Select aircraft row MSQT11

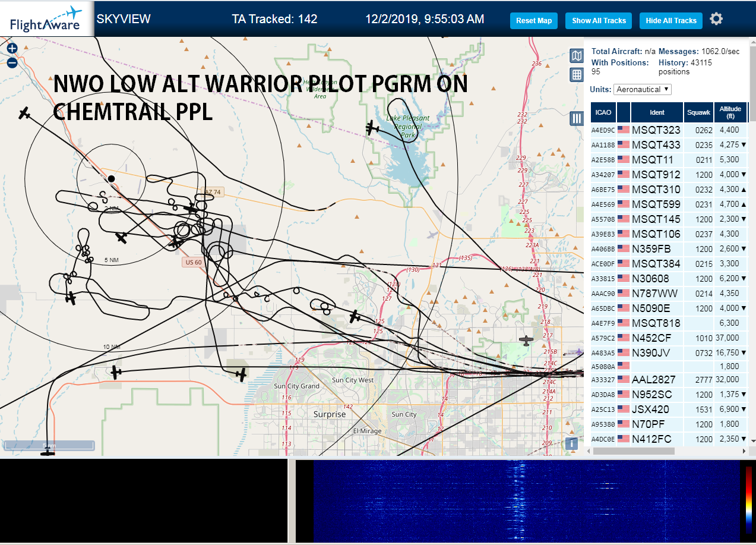(669, 159)
